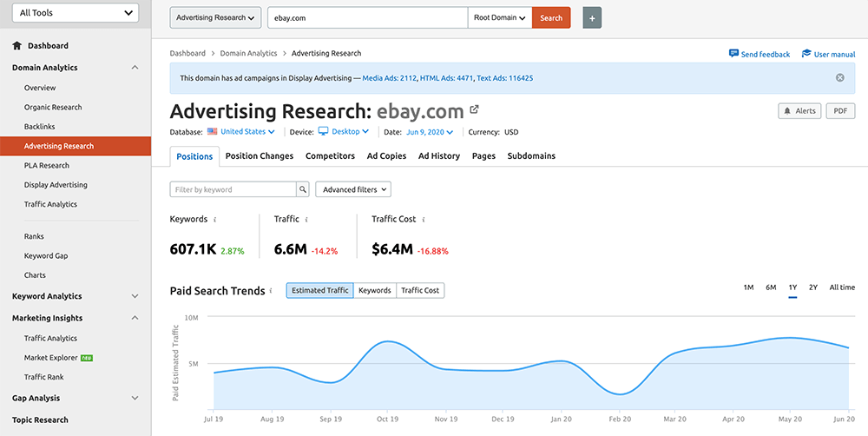
Task: Switch to the Subdomains tab
Action: (531, 156)
